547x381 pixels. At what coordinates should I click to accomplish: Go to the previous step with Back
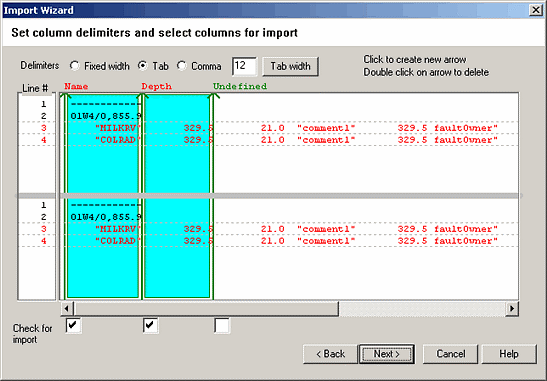coord(330,354)
